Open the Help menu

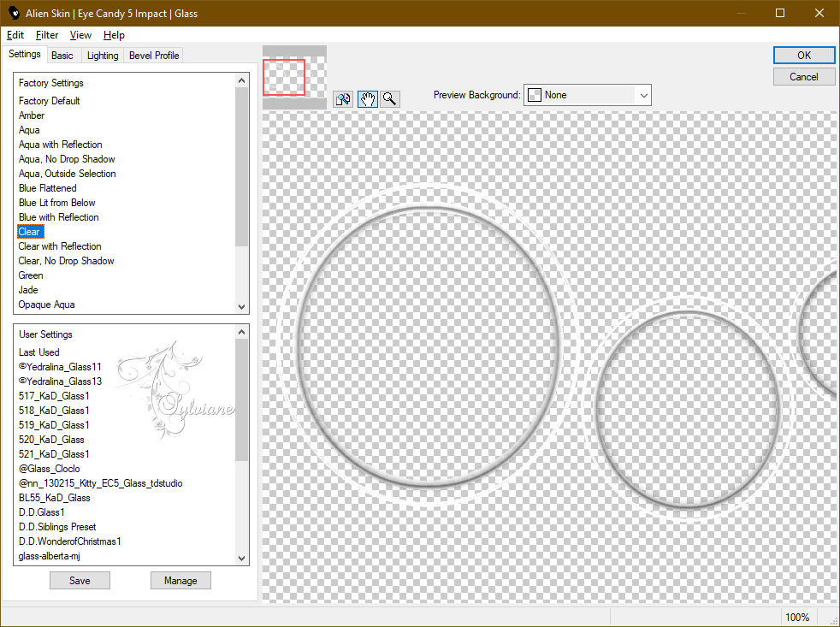(x=114, y=35)
